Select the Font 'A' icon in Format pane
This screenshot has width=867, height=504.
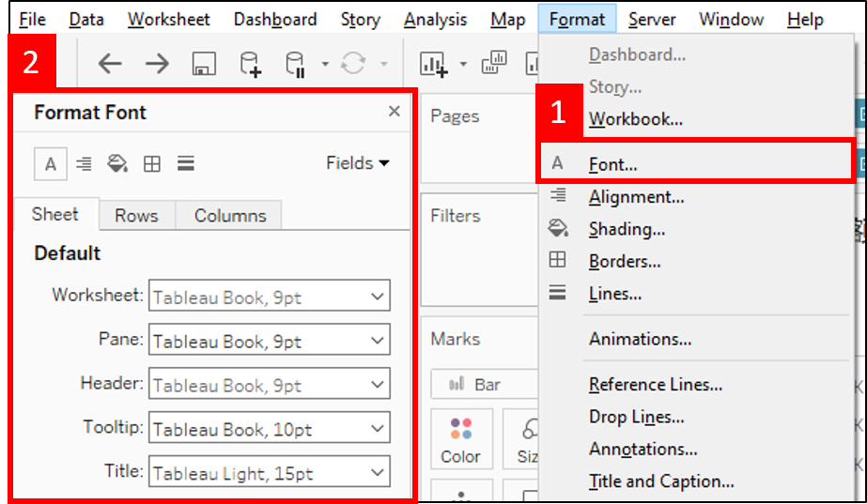(x=51, y=163)
